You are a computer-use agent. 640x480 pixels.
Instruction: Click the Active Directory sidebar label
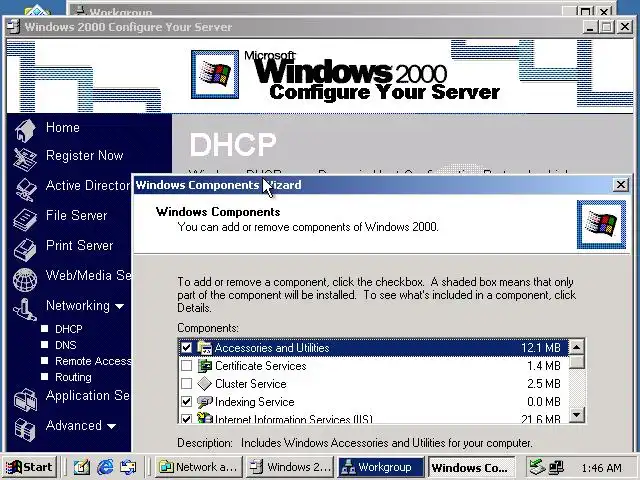click(88, 185)
